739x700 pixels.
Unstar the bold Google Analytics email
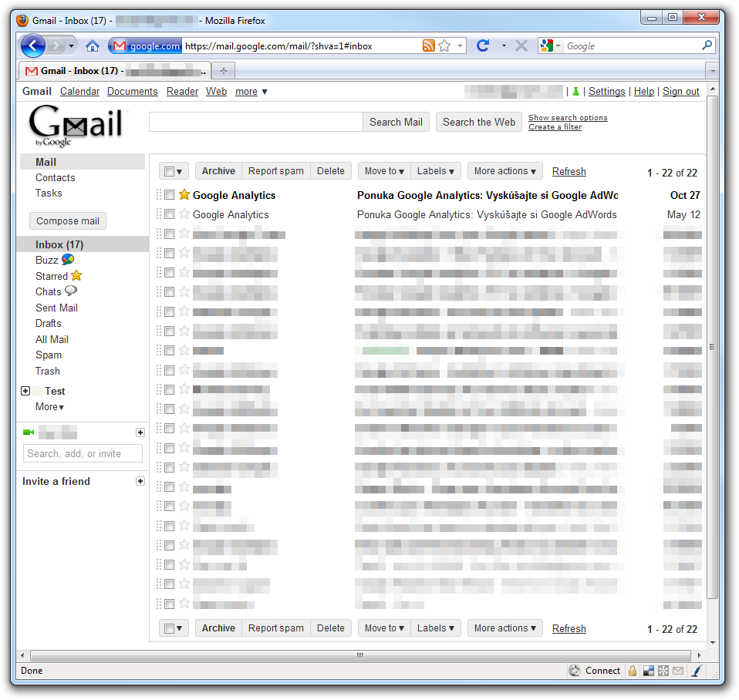tap(184, 195)
